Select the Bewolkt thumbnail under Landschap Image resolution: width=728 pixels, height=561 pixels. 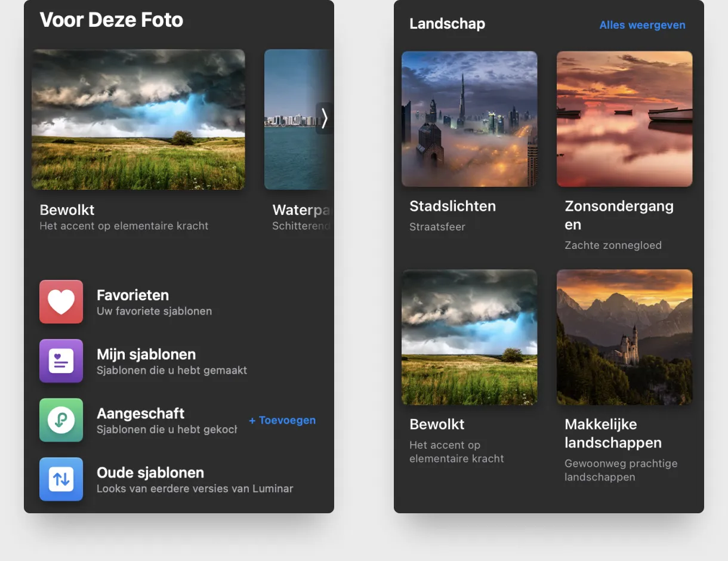[470, 337]
